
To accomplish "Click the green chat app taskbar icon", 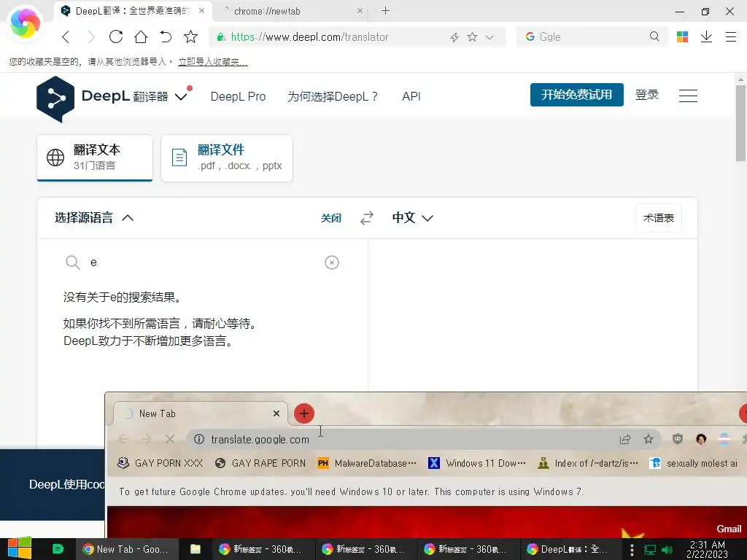I will (x=58, y=549).
